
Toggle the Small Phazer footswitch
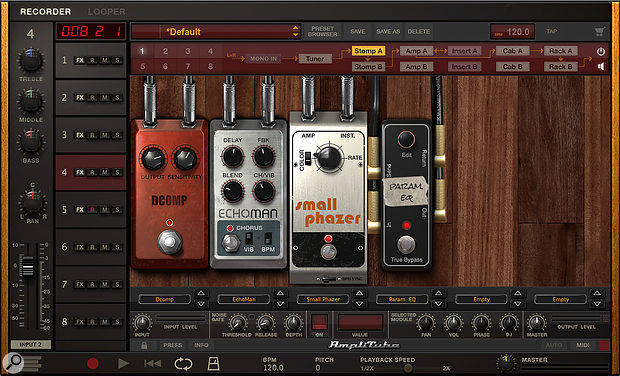click(x=328, y=251)
